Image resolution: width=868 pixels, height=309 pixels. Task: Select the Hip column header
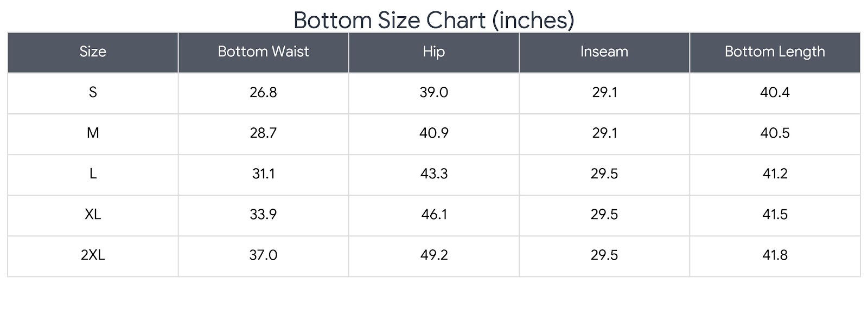click(x=433, y=51)
